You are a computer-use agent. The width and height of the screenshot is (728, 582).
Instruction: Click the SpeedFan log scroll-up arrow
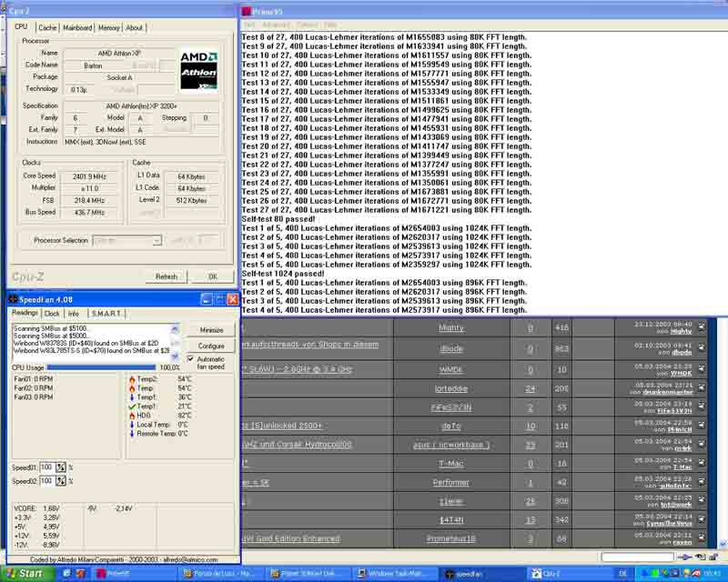click(175, 329)
